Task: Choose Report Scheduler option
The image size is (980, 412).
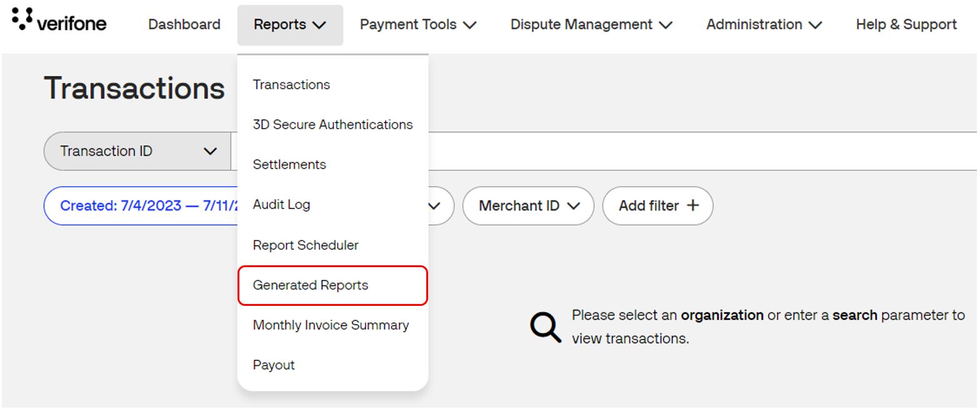Action: (306, 245)
